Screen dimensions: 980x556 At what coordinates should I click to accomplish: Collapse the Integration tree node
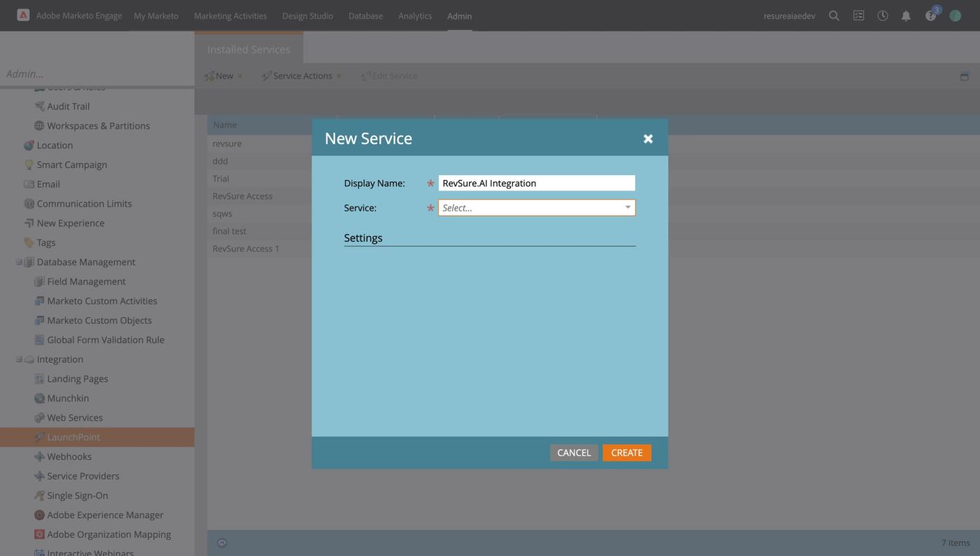pyautogui.click(x=19, y=359)
